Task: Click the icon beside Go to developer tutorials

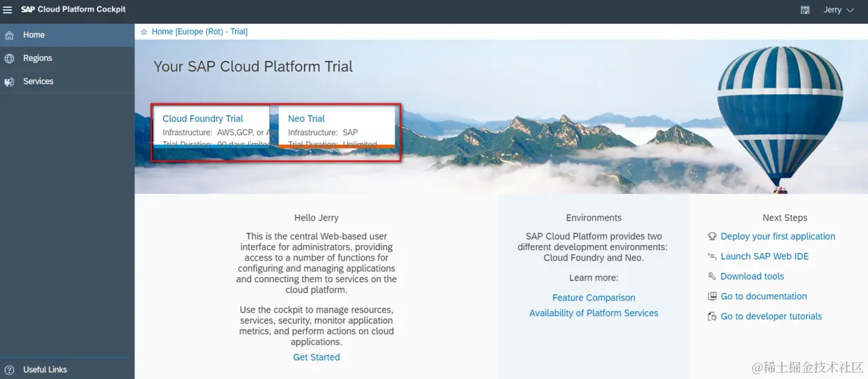Action: pos(712,317)
